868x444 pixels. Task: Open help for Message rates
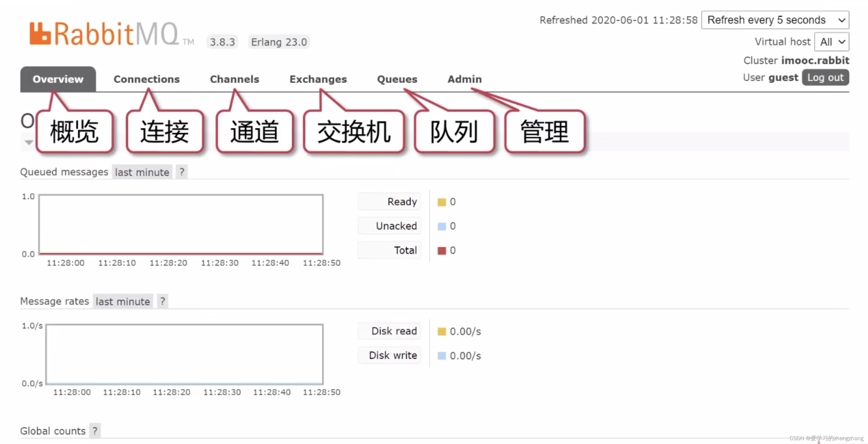pyautogui.click(x=163, y=301)
